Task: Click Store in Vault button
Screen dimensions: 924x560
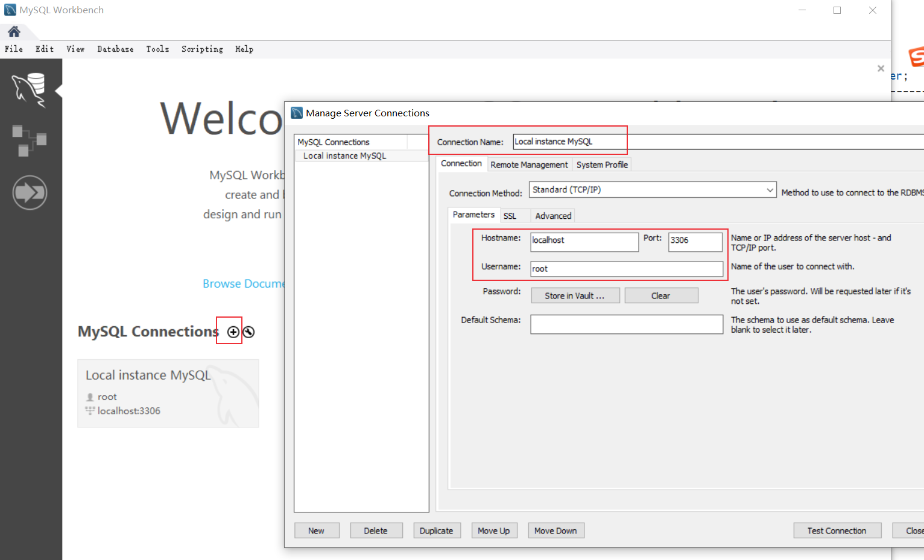Action: [x=575, y=295]
